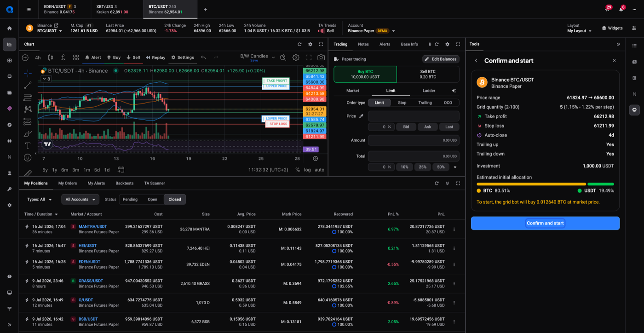Open go-to-date calendar icon

pos(121,170)
